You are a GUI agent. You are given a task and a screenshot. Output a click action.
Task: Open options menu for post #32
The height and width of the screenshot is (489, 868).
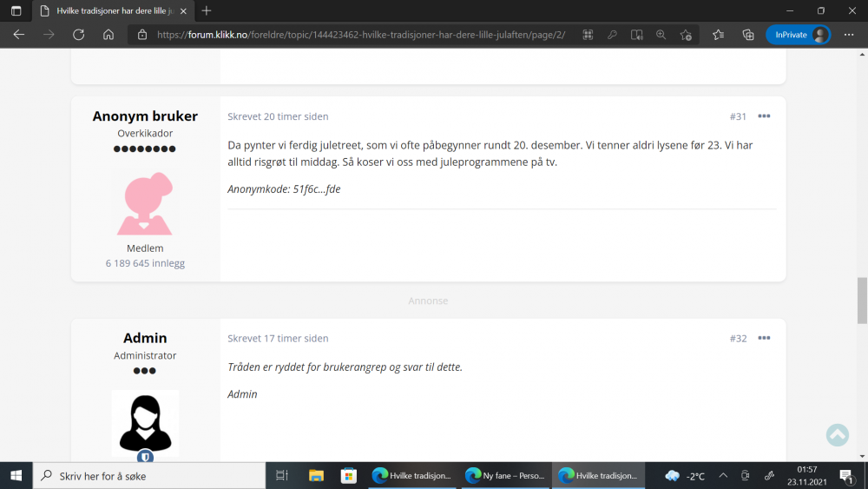click(x=764, y=339)
